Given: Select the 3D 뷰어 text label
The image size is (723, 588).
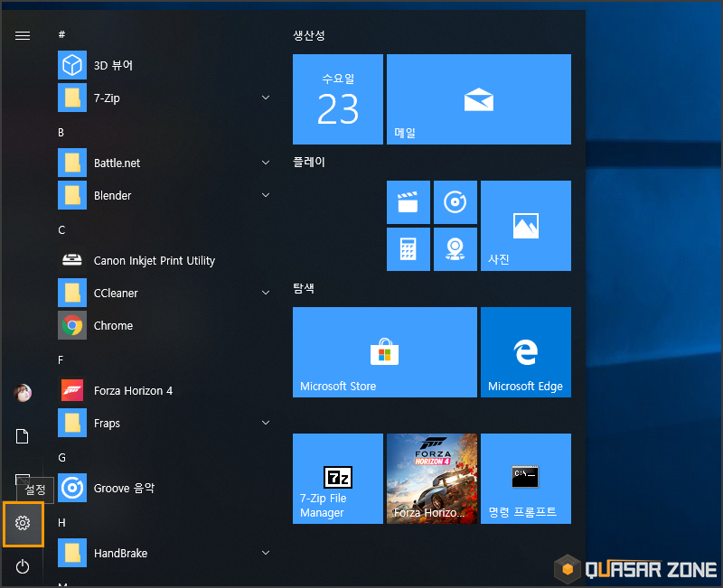Looking at the screenshot, I should [x=114, y=65].
